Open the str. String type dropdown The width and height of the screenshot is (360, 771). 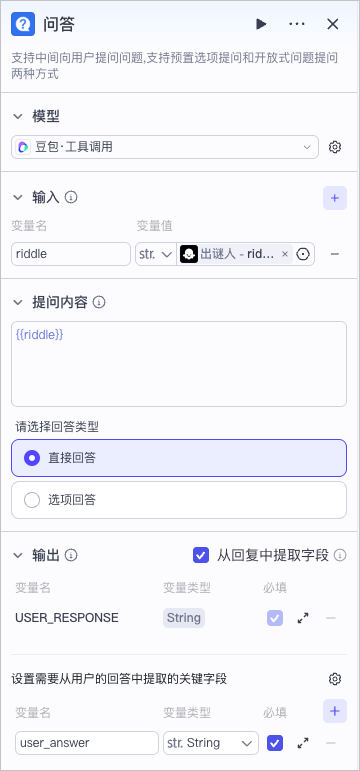211,743
